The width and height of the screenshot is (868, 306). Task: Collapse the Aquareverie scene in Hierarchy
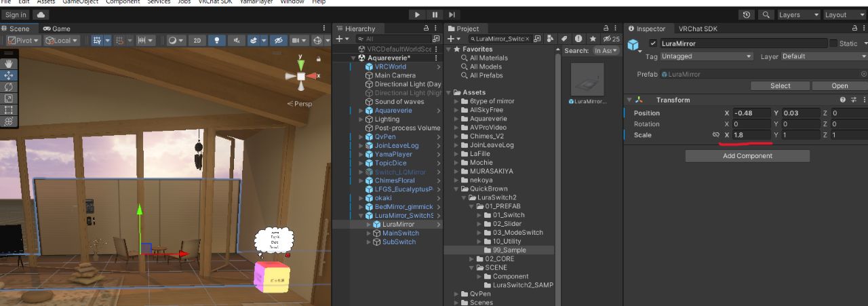coord(353,58)
